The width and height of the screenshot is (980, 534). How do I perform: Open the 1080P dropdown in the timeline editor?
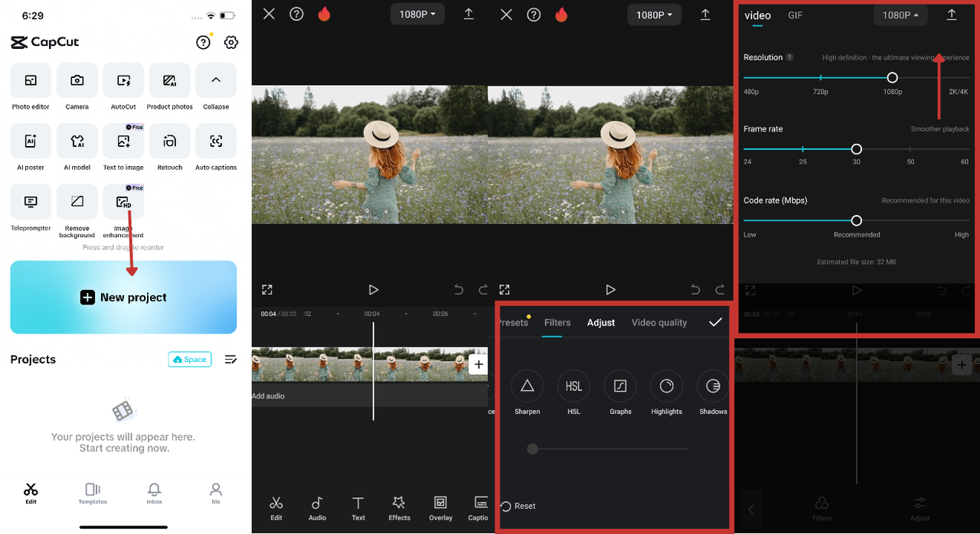(417, 15)
